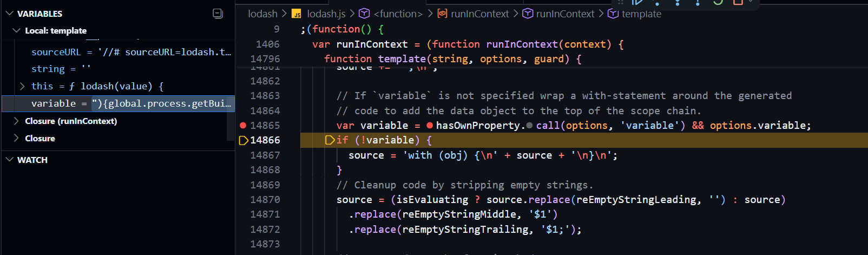Click the Continue debug toolbar icon
868x255 pixels.
637,2
